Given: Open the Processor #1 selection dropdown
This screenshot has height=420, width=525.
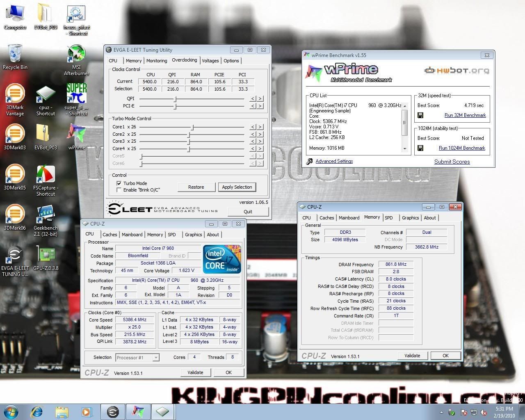Looking at the screenshot, I should pyautogui.click(x=156, y=358).
